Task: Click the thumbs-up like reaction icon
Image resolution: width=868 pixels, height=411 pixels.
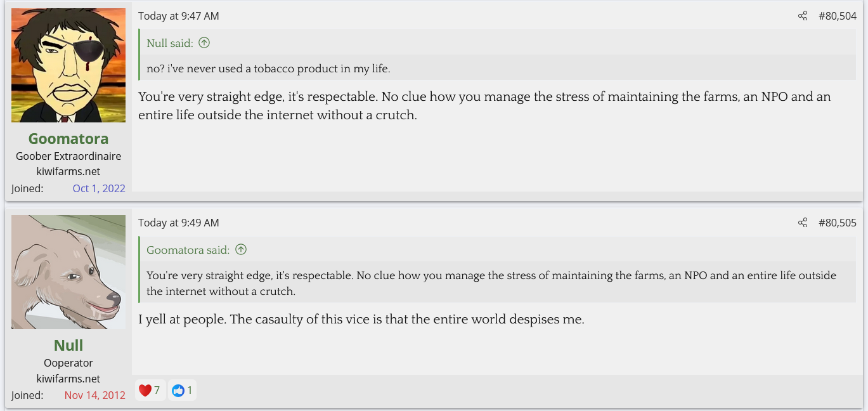Action: pos(178,391)
